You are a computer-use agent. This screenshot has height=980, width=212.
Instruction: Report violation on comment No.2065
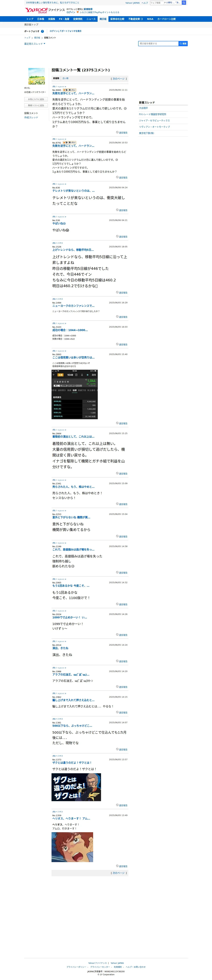122,604
